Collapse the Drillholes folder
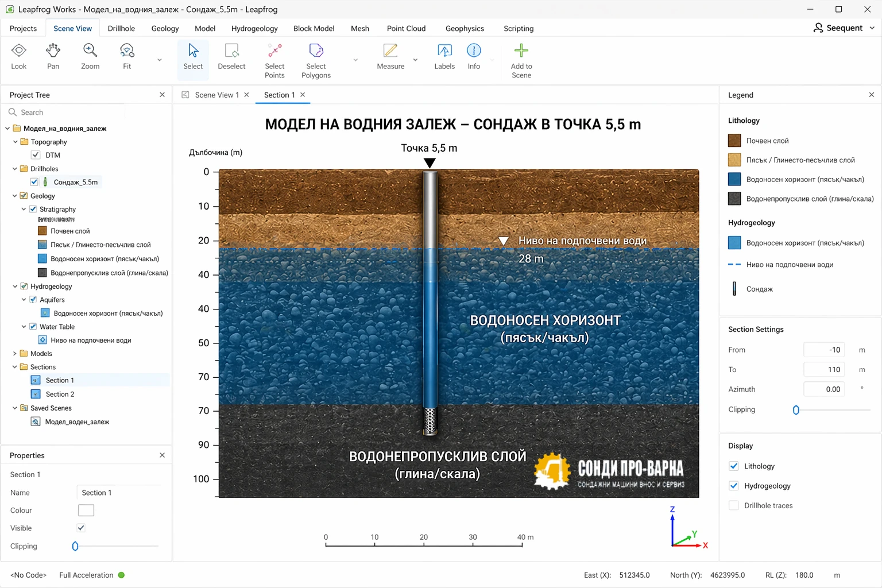 (15, 169)
